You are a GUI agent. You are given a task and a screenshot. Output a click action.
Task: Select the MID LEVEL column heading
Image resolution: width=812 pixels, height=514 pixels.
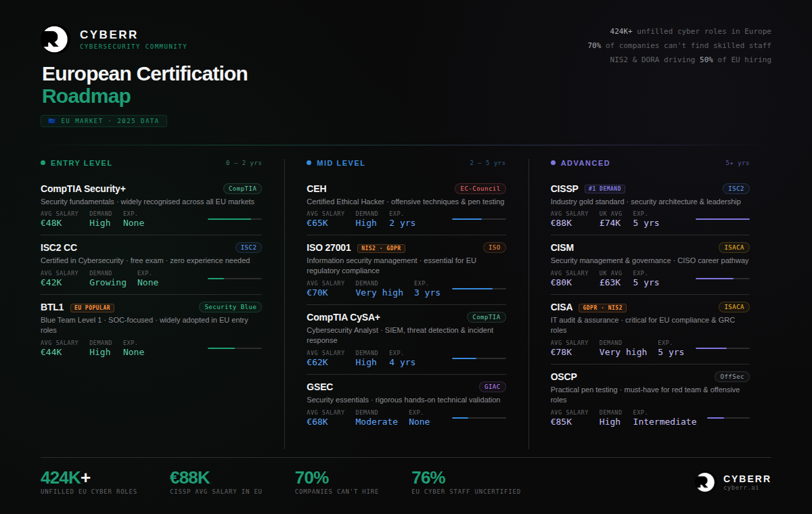click(340, 163)
